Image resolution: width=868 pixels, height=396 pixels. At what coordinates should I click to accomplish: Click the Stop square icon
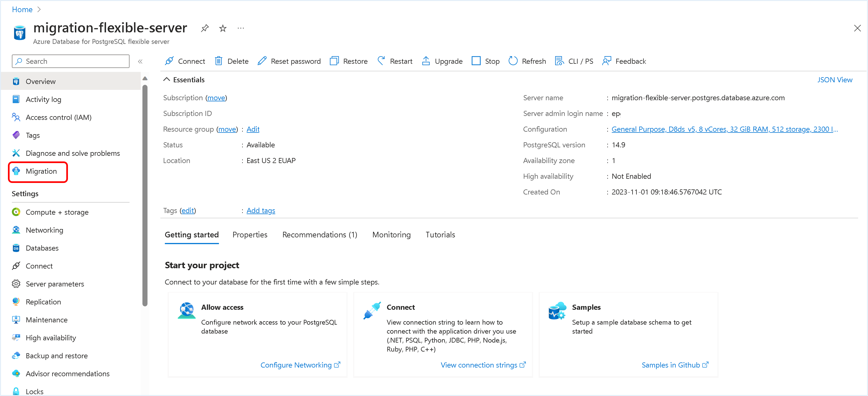click(x=476, y=61)
